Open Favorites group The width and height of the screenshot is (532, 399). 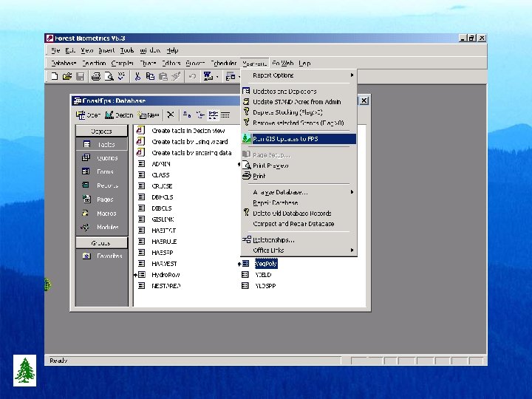click(x=101, y=256)
